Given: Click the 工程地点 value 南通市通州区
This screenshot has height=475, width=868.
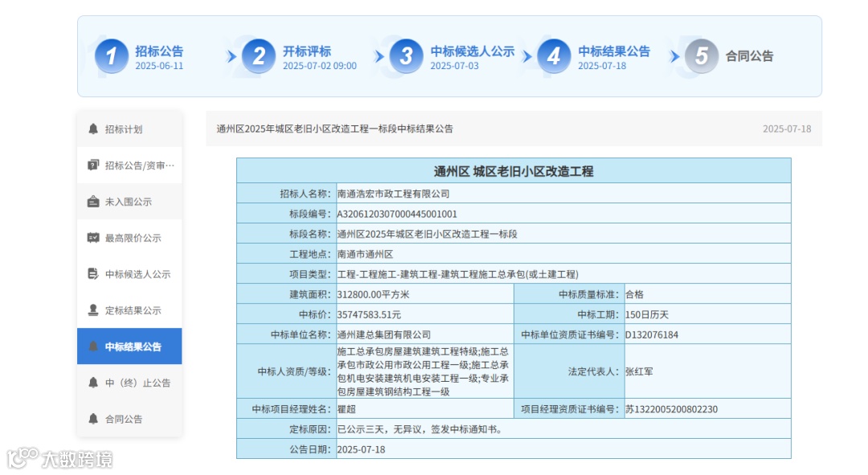Looking at the screenshot, I should 366,255.
